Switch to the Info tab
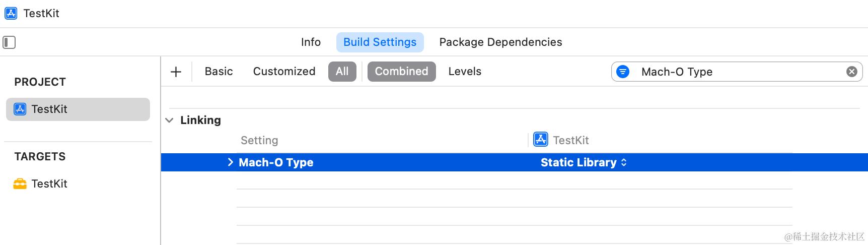868x245 pixels. (311, 42)
